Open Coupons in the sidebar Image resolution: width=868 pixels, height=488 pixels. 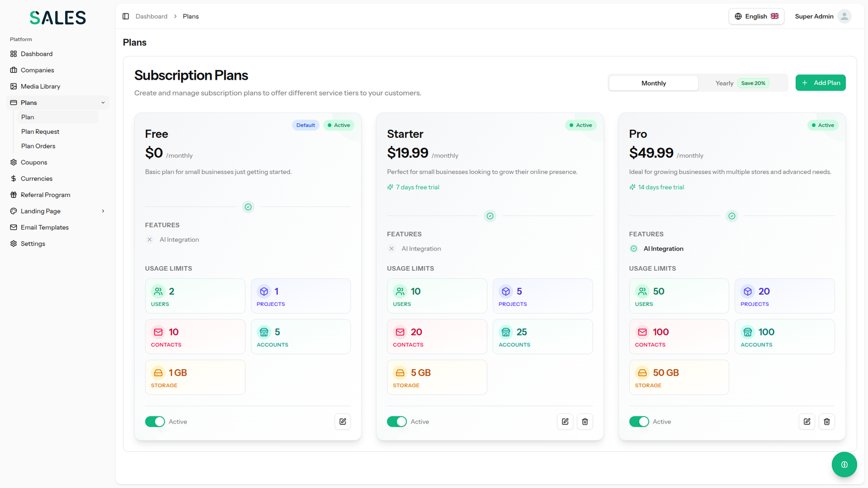[34, 162]
